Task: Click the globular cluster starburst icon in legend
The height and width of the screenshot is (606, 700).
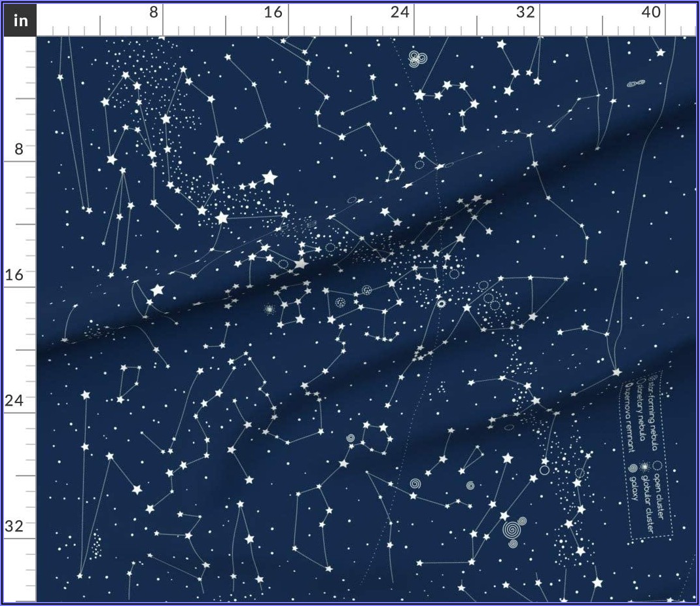Action: [x=644, y=466]
